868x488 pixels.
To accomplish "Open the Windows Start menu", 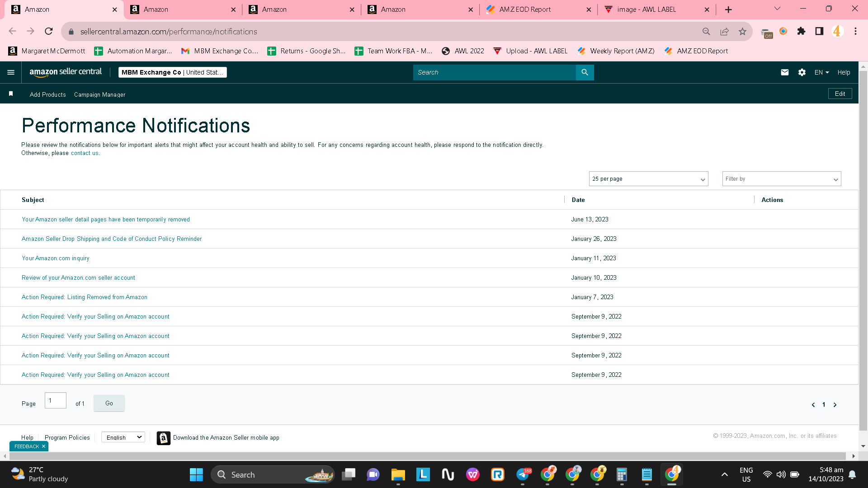I will 196,475.
